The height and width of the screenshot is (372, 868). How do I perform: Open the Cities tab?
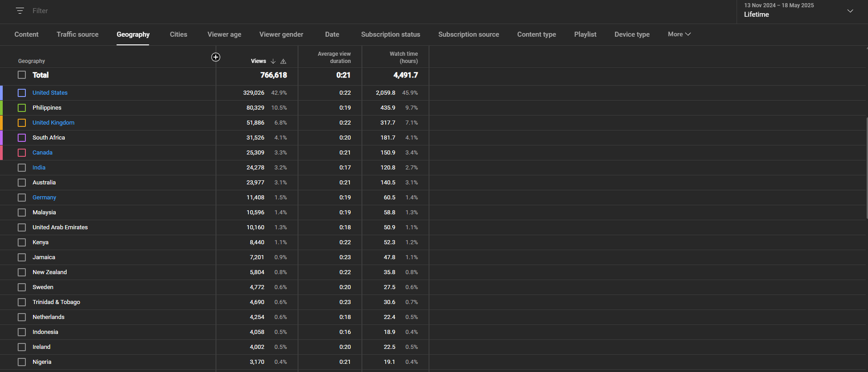pos(179,34)
